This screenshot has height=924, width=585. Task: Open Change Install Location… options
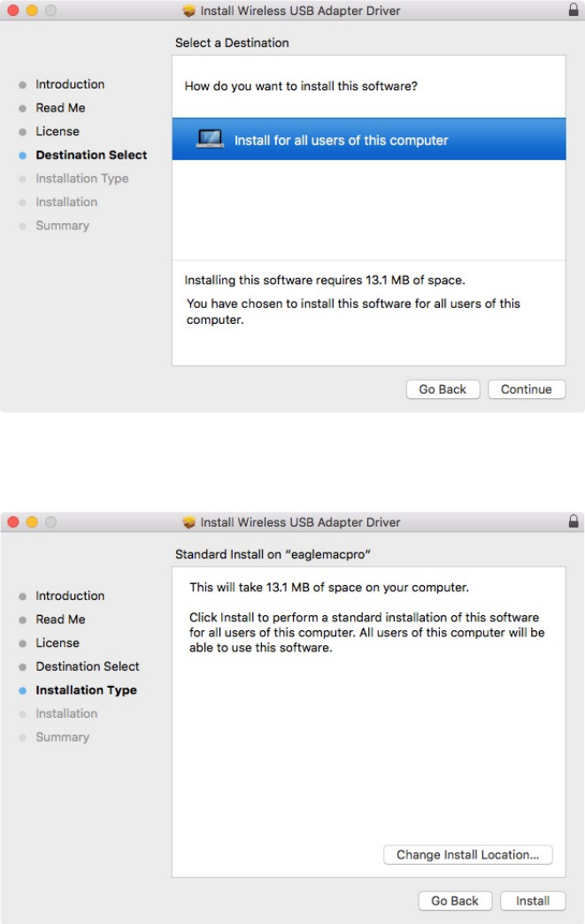pos(468,855)
